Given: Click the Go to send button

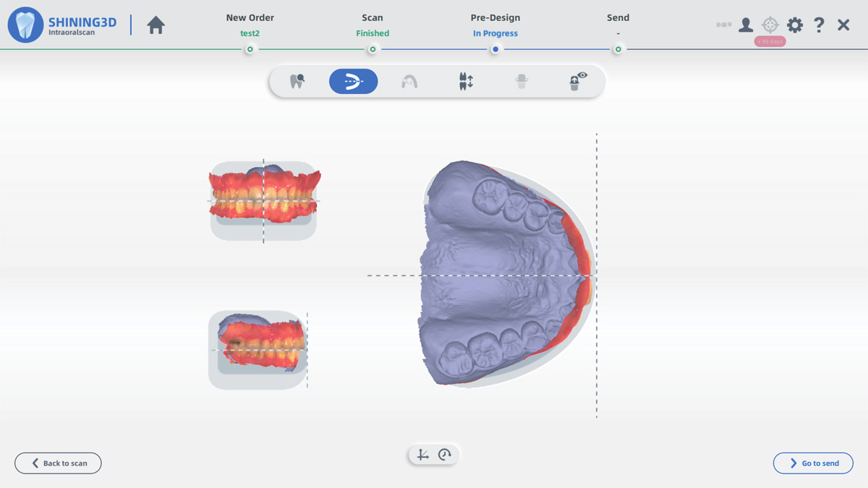Looking at the screenshot, I should 813,463.
